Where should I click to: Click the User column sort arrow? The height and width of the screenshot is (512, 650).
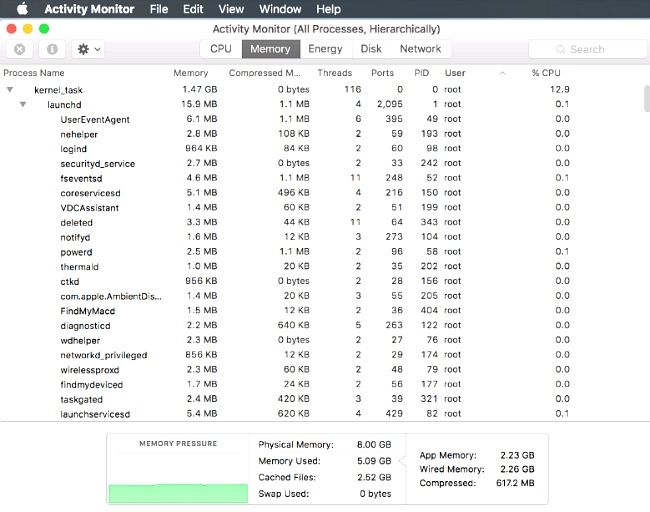[x=502, y=73]
